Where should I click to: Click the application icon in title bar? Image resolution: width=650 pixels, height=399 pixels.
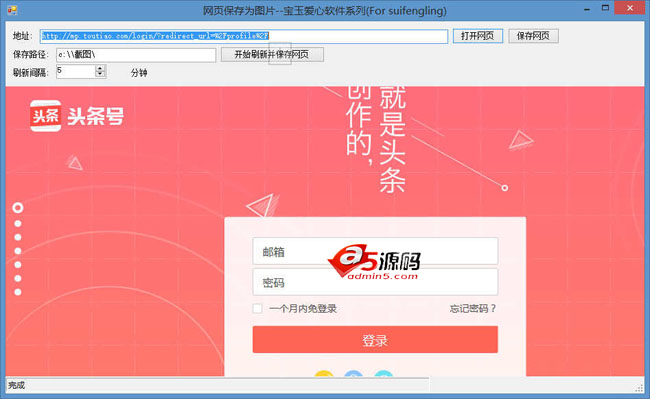(12, 10)
